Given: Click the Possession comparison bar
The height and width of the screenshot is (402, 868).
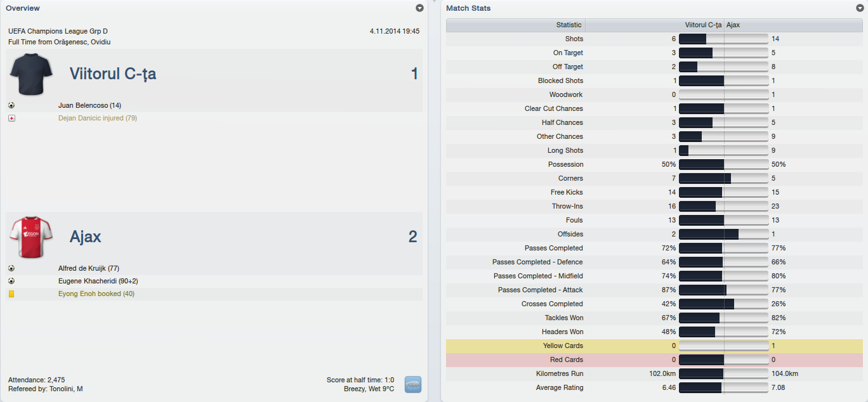Looking at the screenshot, I should tap(723, 164).
